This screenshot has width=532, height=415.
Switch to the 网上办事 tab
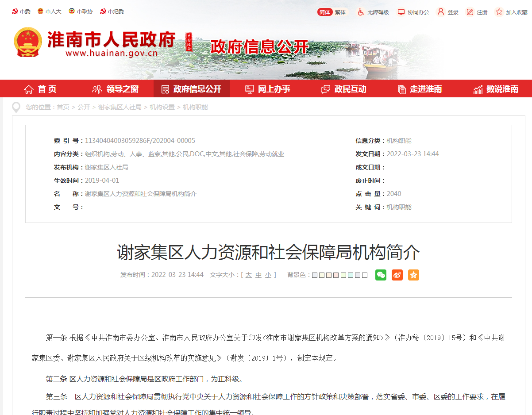(267, 88)
